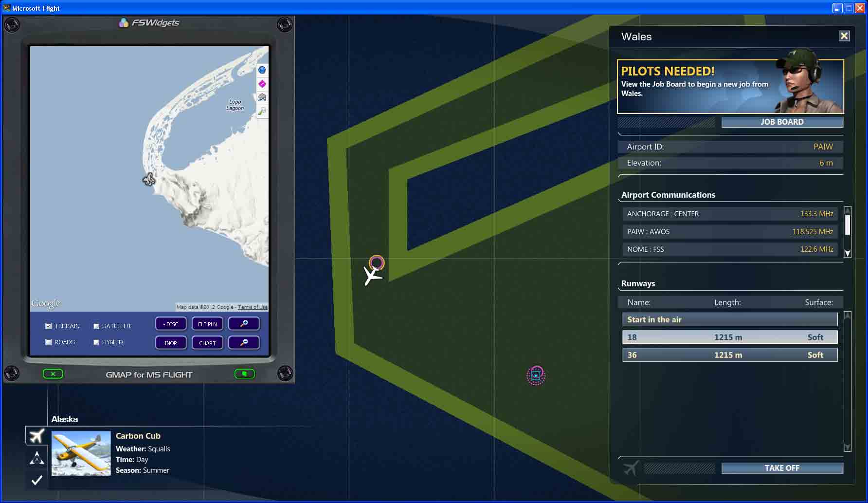Click up arrow of communications scrollbar
The width and height of the screenshot is (868, 503).
point(848,210)
